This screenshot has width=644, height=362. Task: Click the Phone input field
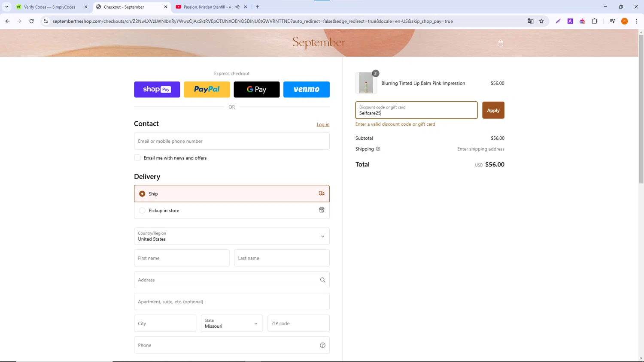click(232, 345)
